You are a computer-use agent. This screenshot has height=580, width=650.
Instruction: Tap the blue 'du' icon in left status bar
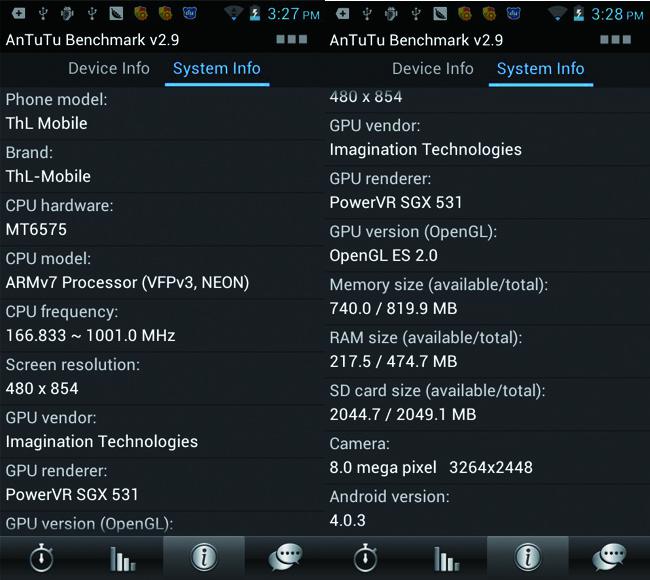click(189, 14)
